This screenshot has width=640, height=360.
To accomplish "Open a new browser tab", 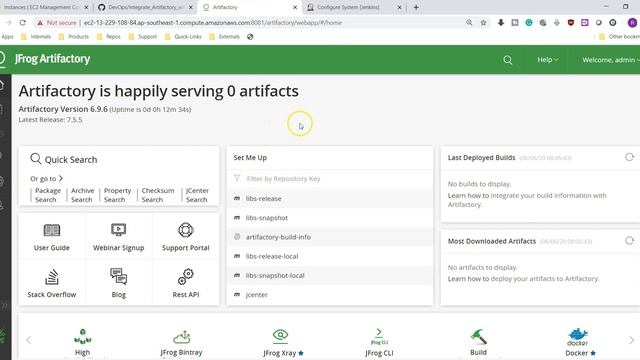I will (x=416, y=7).
